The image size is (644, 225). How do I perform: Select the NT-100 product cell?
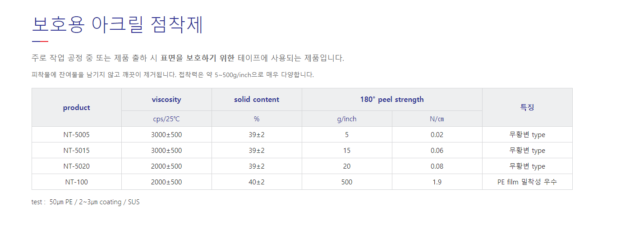click(77, 182)
